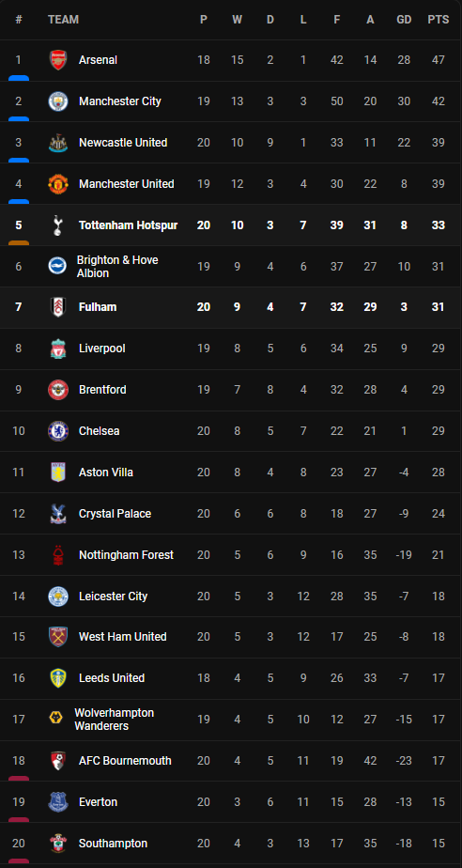Screen dimensions: 462x868
Task: Click the Chelsea club badge
Action: coord(58,431)
